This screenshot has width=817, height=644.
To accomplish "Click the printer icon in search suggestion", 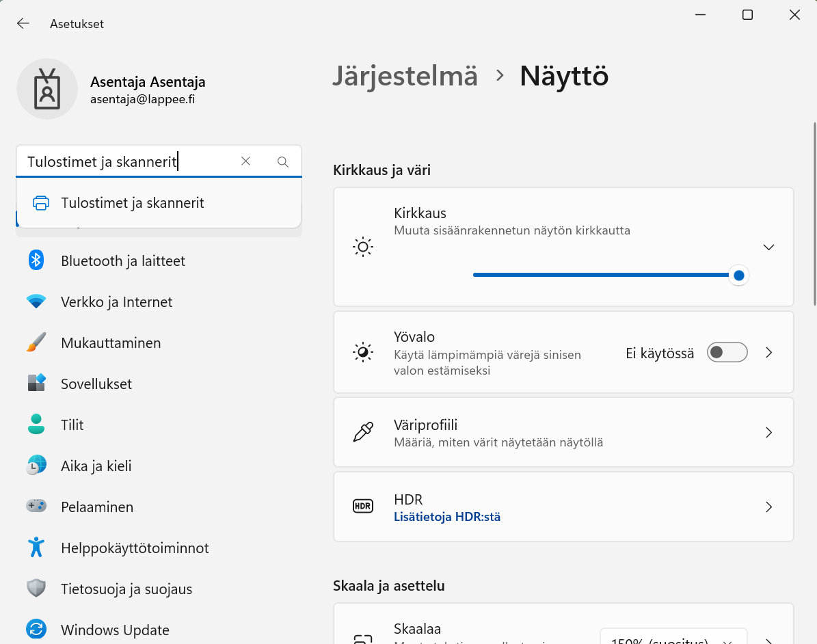I will 41,202.
